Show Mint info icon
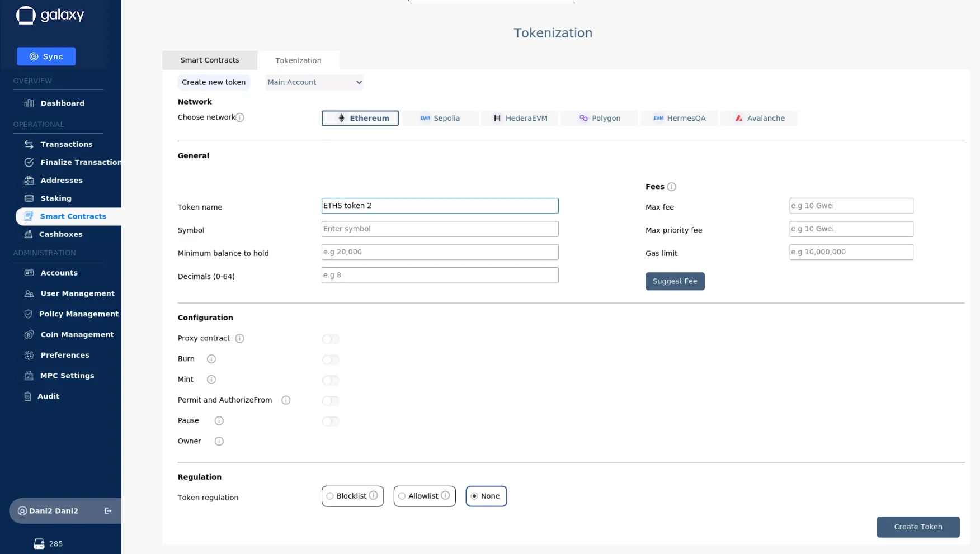Image resolution: width=980 pixels, height=554 pixels. click(x=211, y=380)
